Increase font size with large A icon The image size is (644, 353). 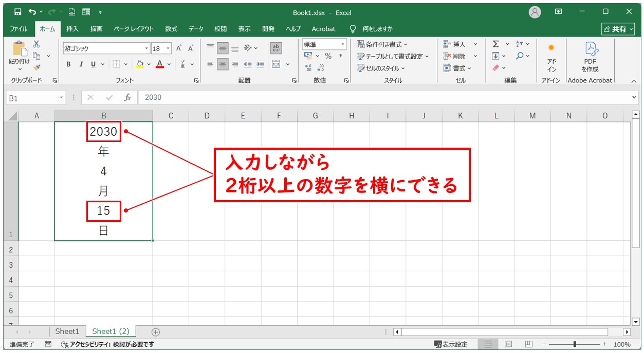click(x=179, y=48)
